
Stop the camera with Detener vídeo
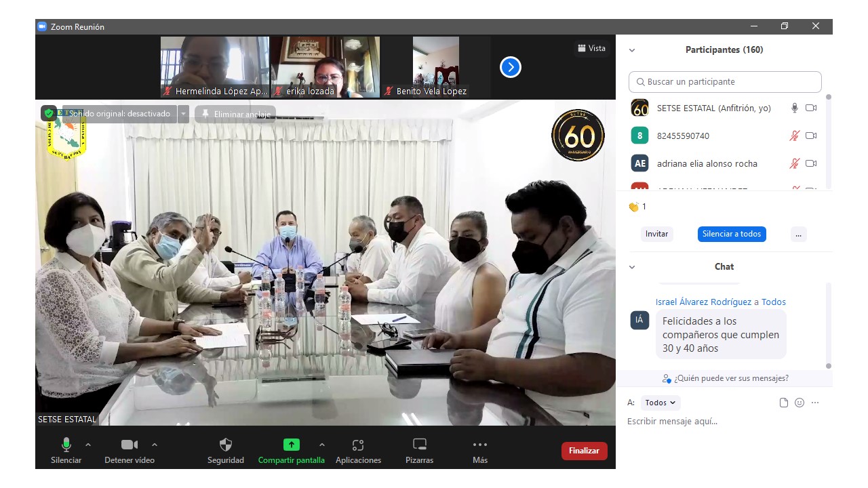click(x=130, y=451)
